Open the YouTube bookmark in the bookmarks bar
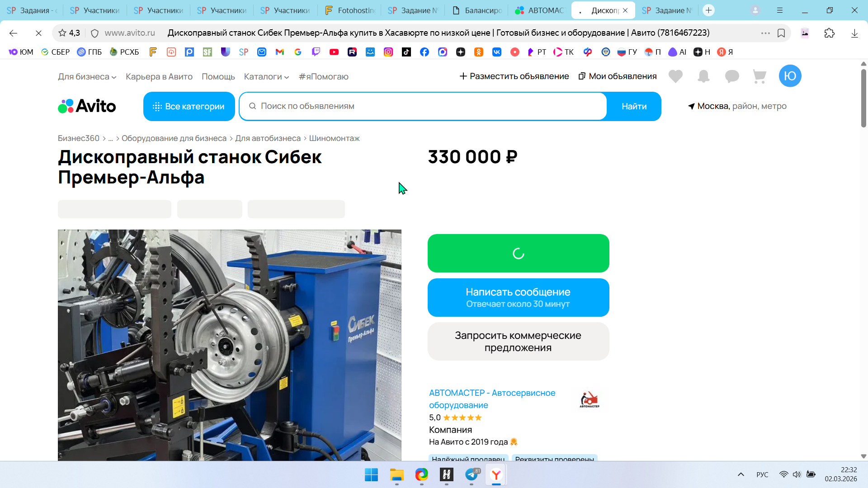This screenshot has width=868, height=488. (334, 52)
